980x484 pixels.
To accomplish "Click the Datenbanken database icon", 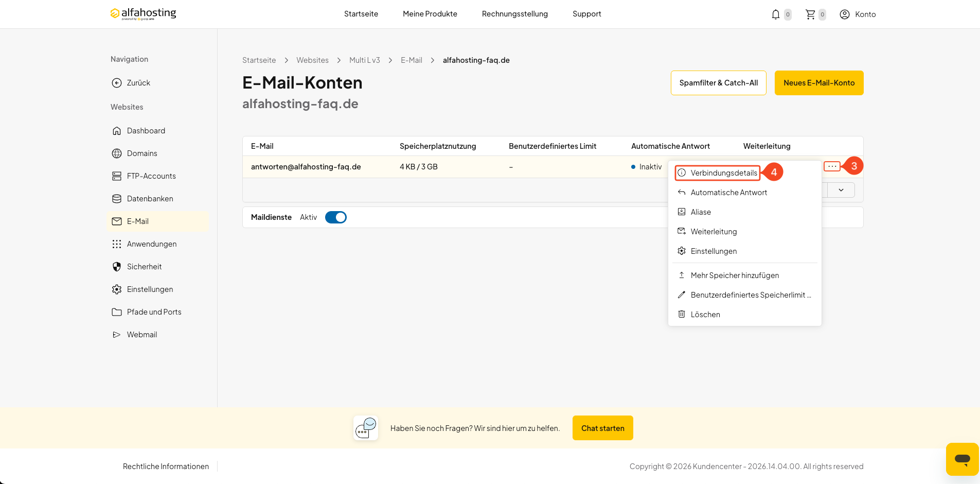I will 117,199.
